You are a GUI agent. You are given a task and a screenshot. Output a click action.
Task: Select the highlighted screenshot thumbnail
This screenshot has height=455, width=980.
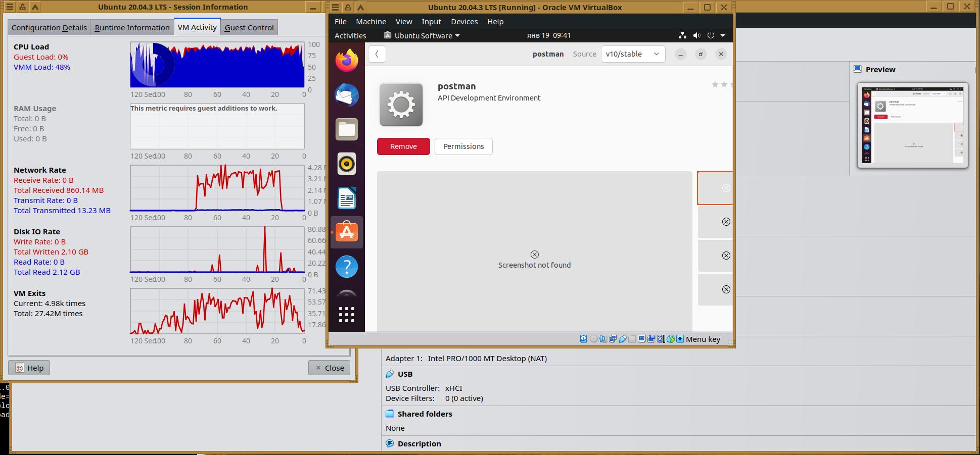coord(715,188)
